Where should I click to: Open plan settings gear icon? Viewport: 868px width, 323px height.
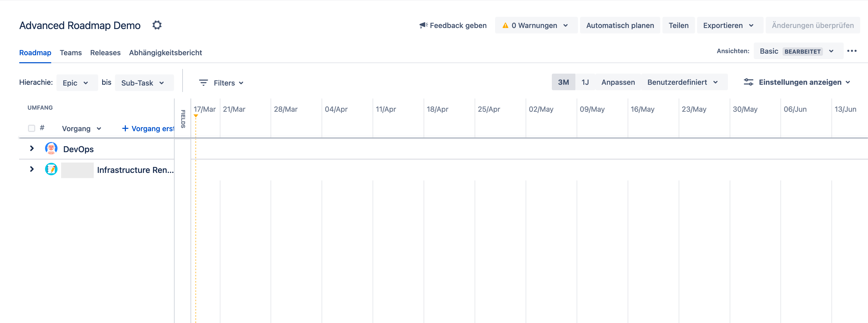[x=157, y=25]
